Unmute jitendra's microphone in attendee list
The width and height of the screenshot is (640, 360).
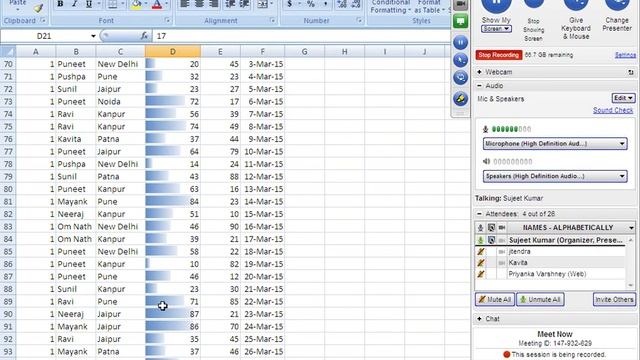pos(481,251)
